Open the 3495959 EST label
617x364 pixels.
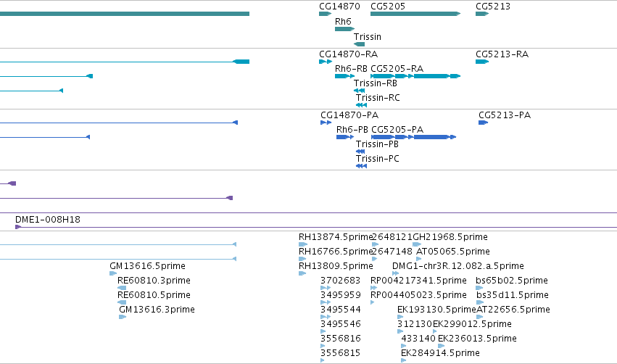click(x=340, y=295)
